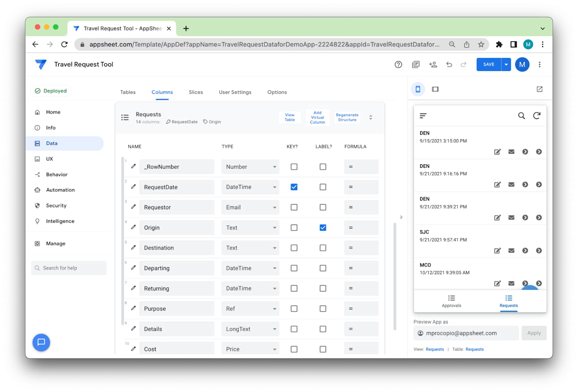This screenshot has height=392, width=578.
Task: Open the Approvals tab in the preview
Action: [451, 301]
